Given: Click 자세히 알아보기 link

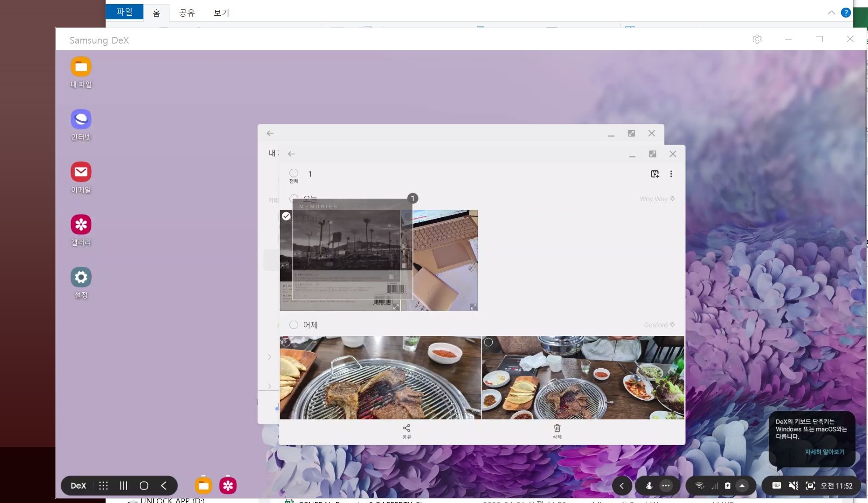Looking at the screenshot, I should point(824,452).
